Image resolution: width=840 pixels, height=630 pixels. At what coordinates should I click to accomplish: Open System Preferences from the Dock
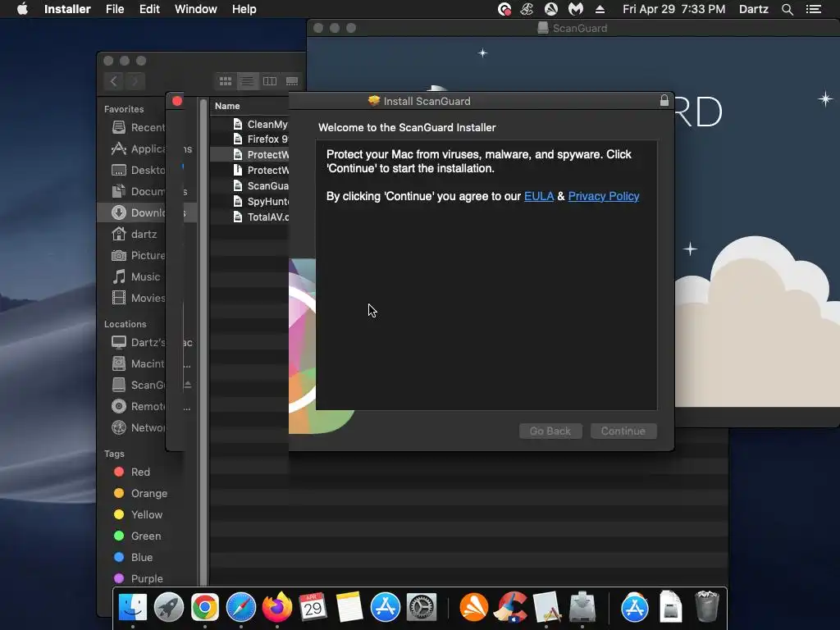pyautogui.click(x=422, y=607)
